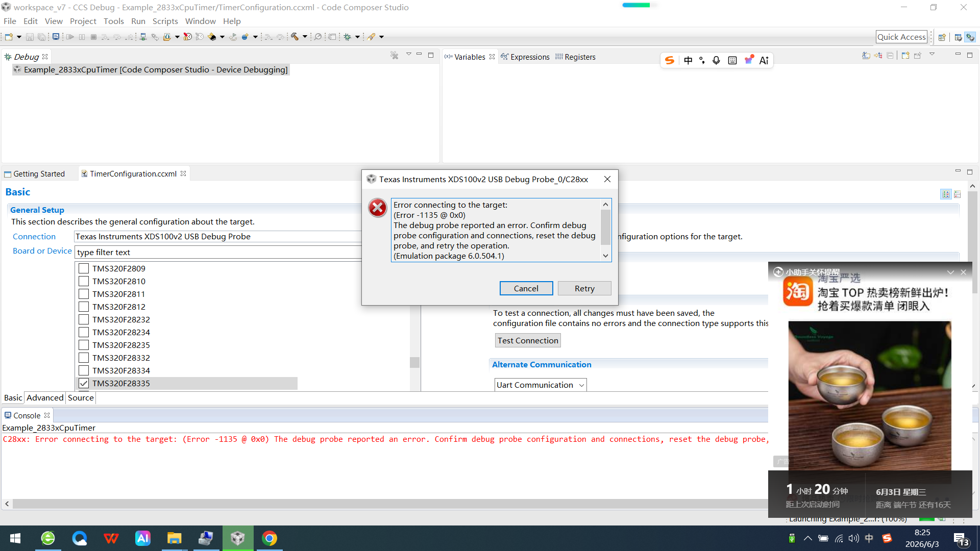Click the Console horizontal scrollbar

390,504
